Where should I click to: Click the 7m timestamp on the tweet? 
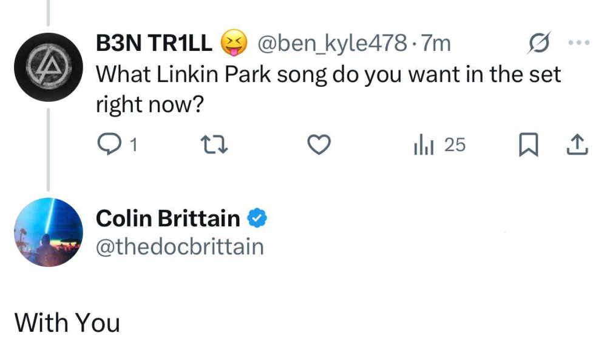click(x=436, y=43)
